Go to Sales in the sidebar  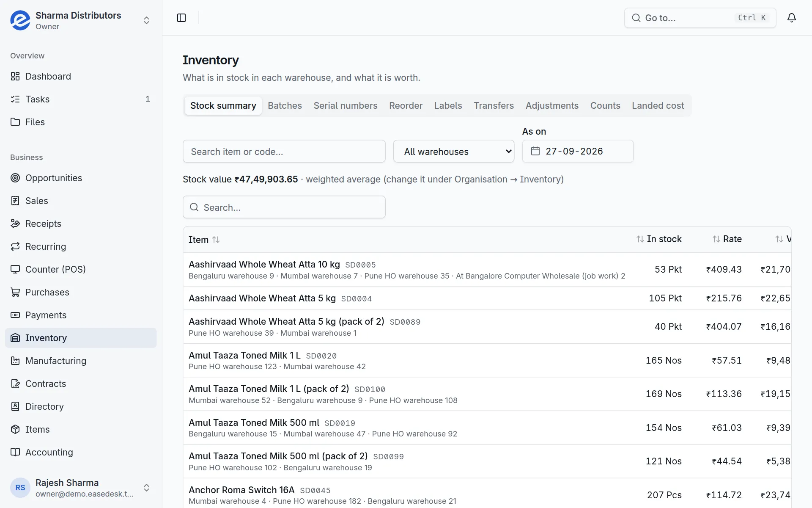(x=81, y=201)
